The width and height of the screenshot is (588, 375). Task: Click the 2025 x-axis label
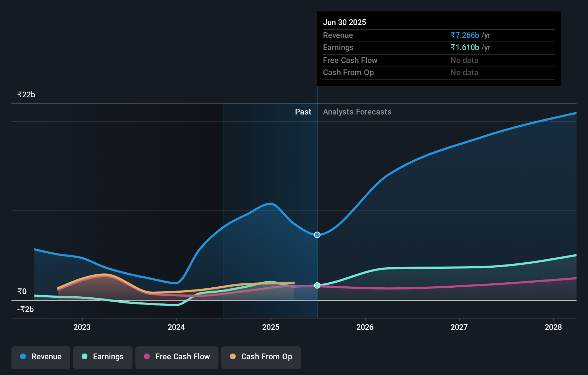point(271,327)
